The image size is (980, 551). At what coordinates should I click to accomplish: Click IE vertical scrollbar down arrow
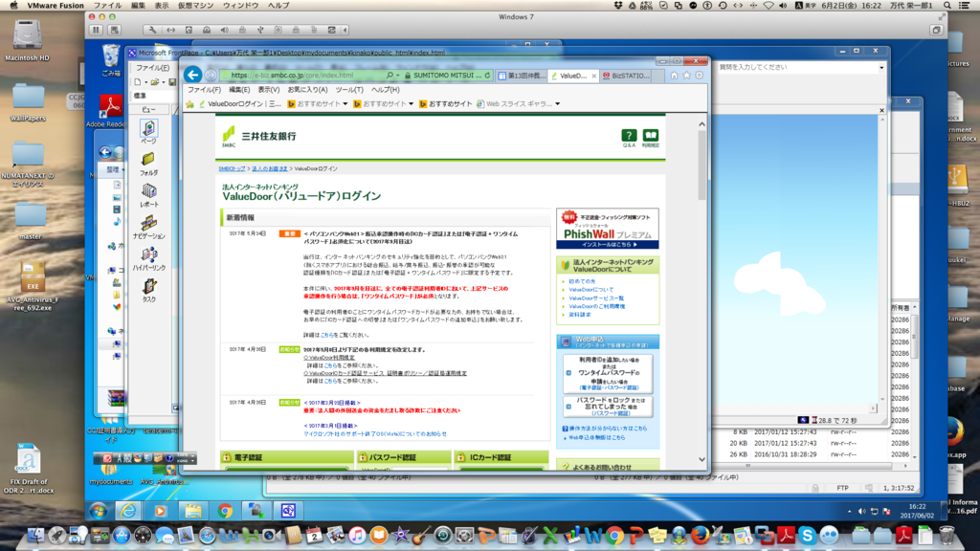[702, 460]
